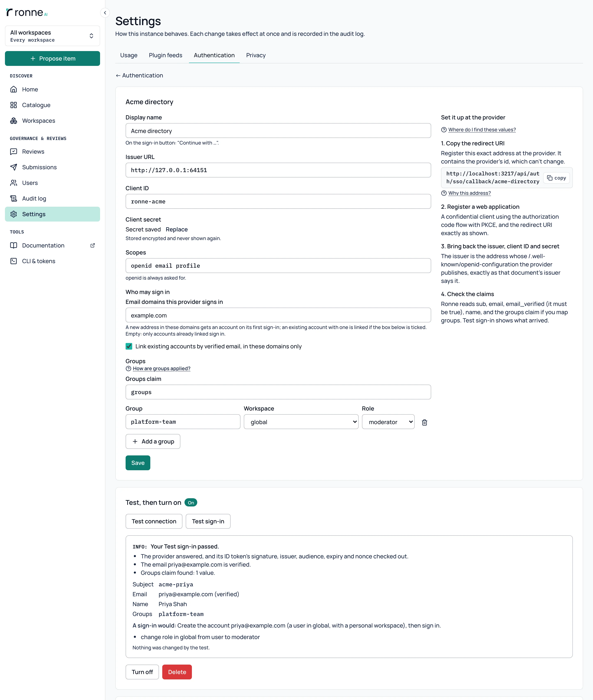
Task: Copy the redirect URI
Action: click(556, 178)
